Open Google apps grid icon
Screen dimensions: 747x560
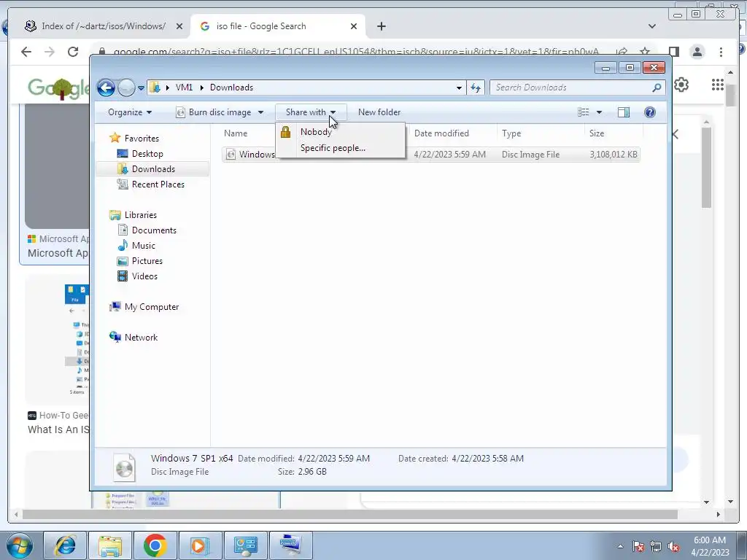[x=718, y=85]
